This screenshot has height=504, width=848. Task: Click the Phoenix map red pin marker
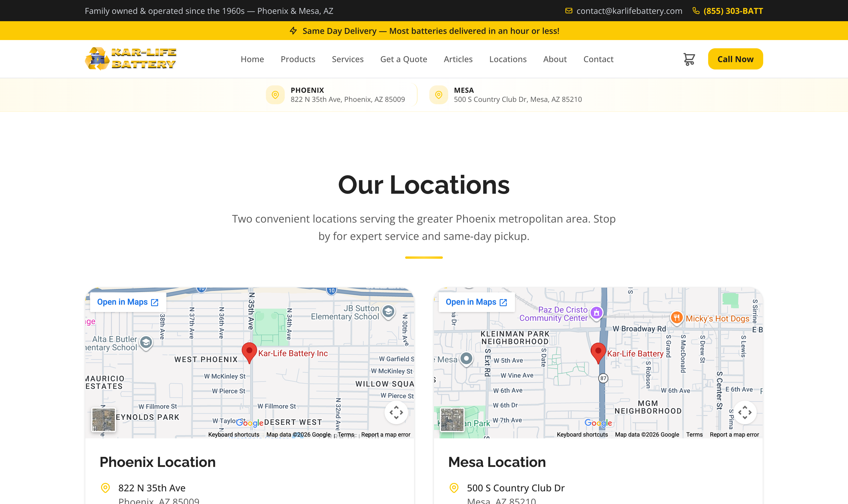[x=249, y=352]
